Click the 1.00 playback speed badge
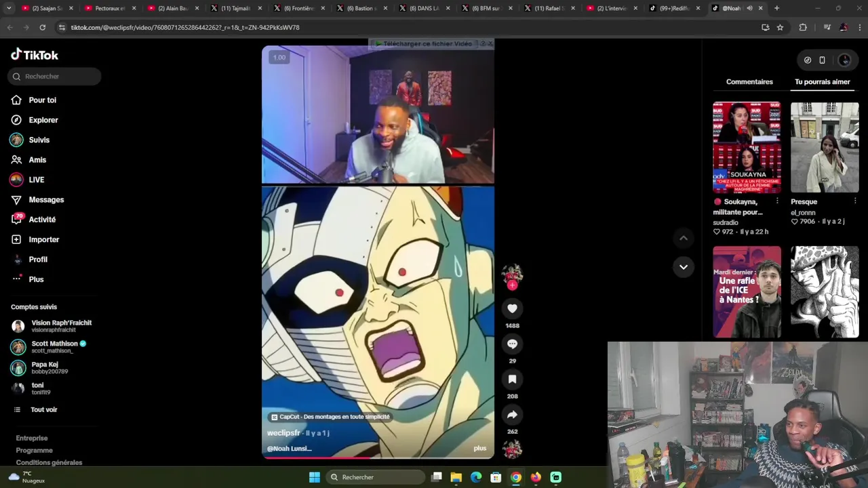The image size is (868, 488). [279, 58]
